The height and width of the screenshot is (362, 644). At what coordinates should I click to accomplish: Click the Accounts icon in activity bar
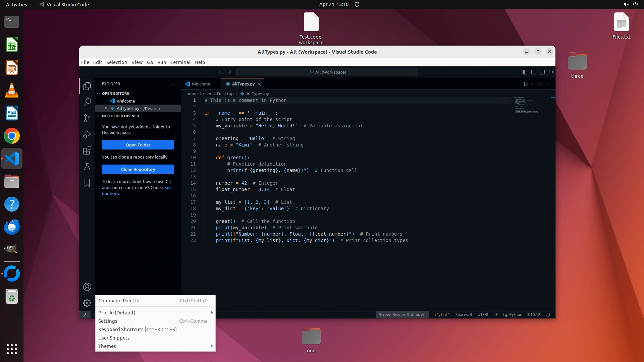[87, 287]
